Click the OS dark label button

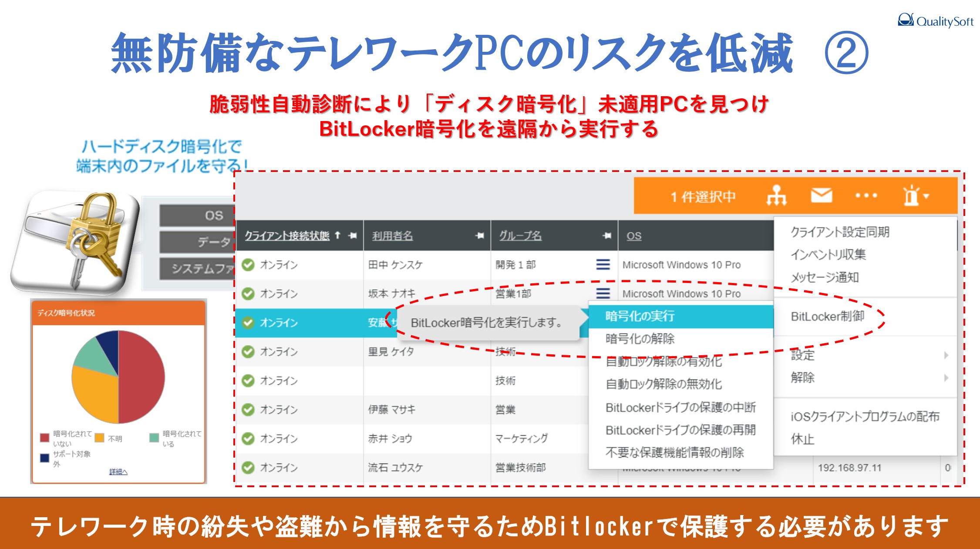(197, 216)
